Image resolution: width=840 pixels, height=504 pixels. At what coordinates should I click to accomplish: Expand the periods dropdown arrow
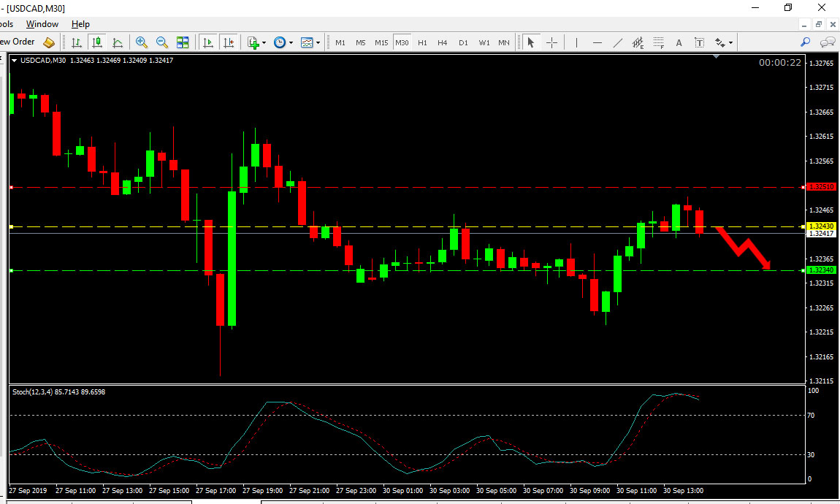(x=291, y=42)
